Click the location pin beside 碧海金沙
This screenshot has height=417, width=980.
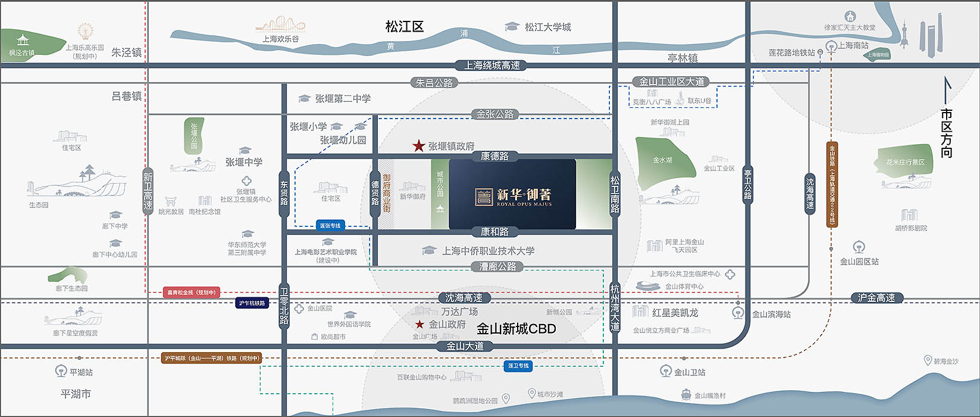tap(927, 360)
